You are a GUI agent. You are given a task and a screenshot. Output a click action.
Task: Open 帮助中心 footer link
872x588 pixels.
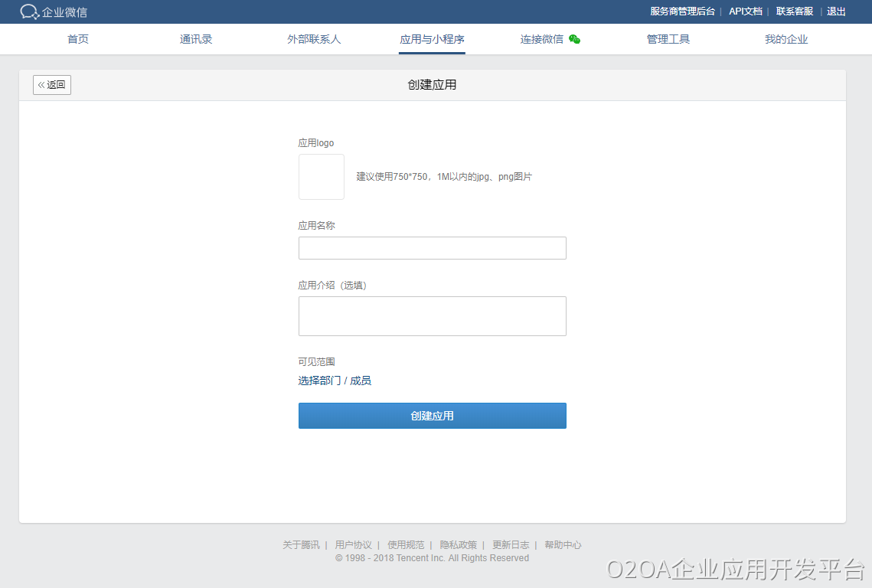pos(563,545)
